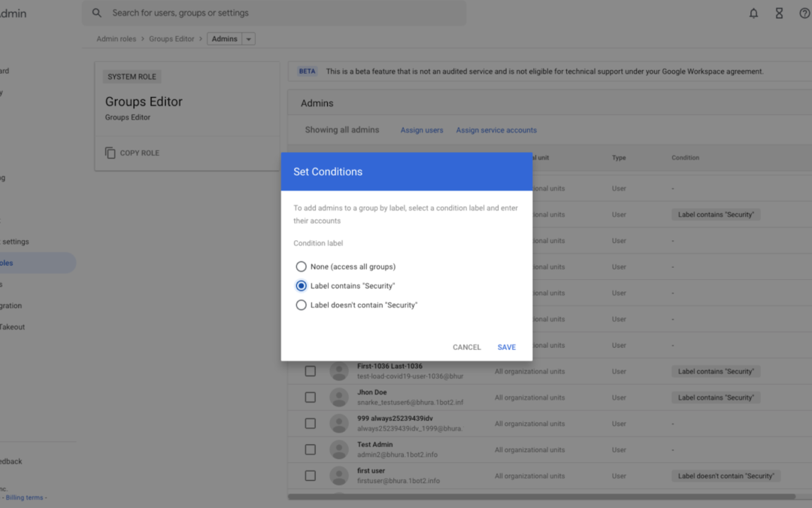Click the horizontal scrollbar under the table

click(541, 497)
